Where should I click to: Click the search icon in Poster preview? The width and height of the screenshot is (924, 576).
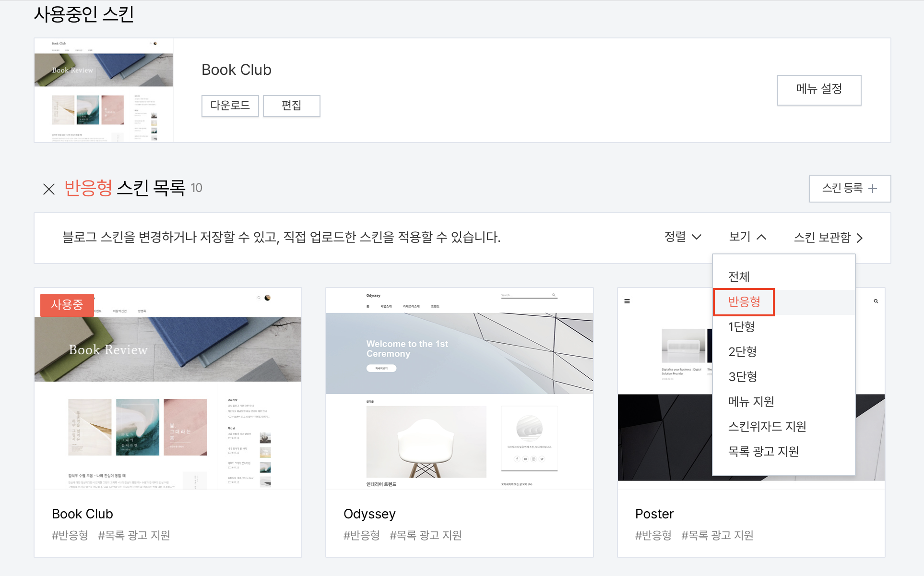coord(876,301)
